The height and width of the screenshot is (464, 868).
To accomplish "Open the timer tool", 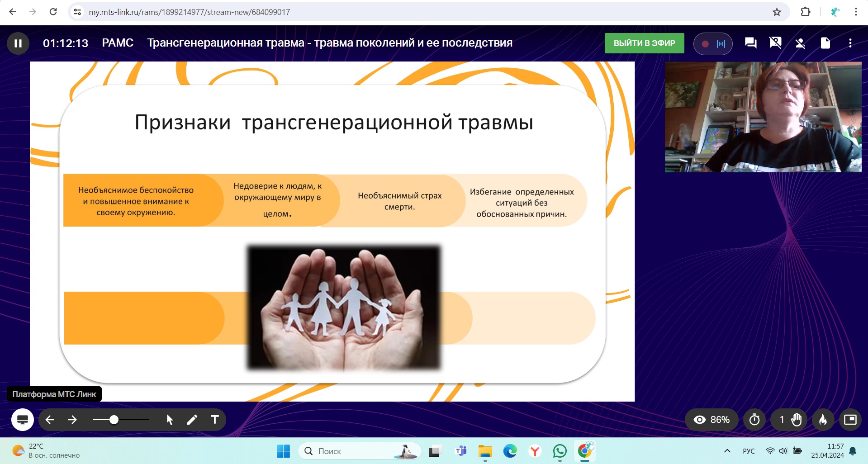I will tap(754, 420).
